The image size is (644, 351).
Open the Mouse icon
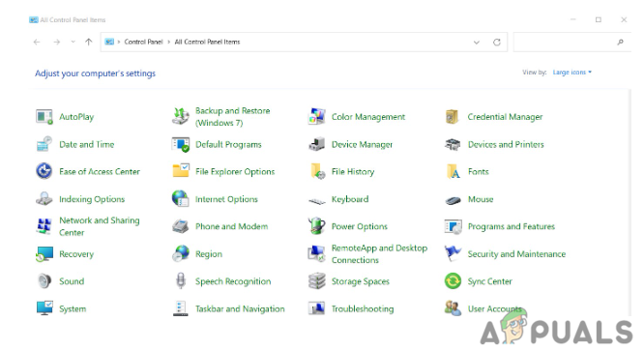[x=453, y=200]
